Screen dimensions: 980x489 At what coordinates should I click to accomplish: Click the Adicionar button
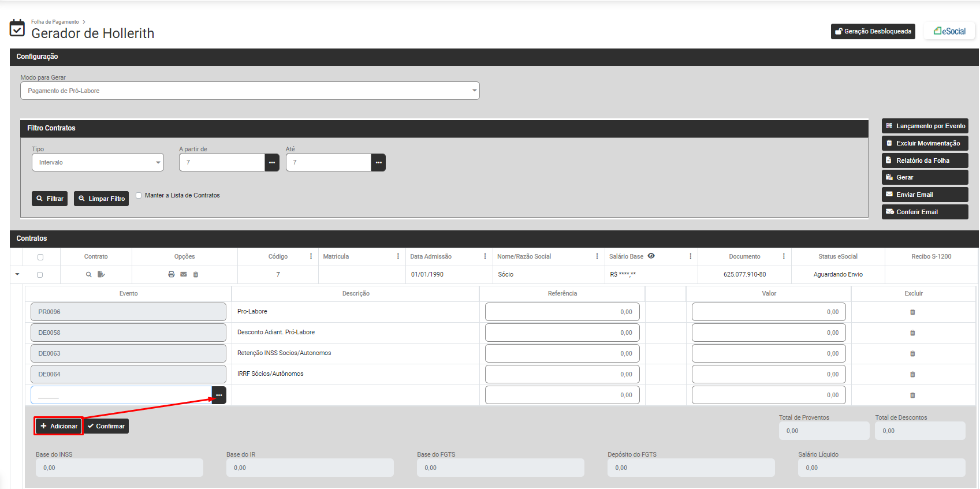tap(58, 426)
